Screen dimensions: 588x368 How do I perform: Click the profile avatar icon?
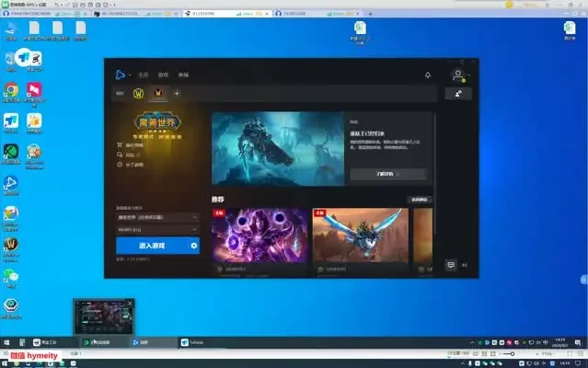coord(457,75)
